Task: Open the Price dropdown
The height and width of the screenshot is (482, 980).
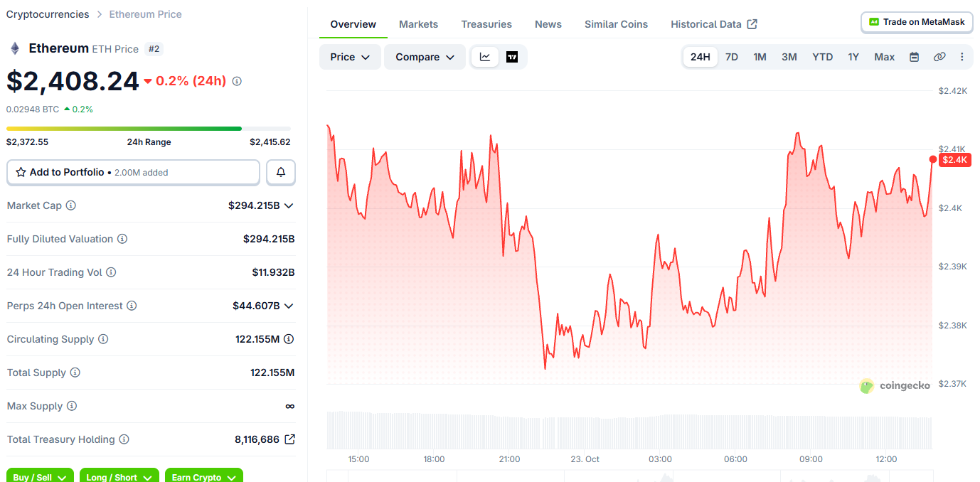Action: [350, 57]
